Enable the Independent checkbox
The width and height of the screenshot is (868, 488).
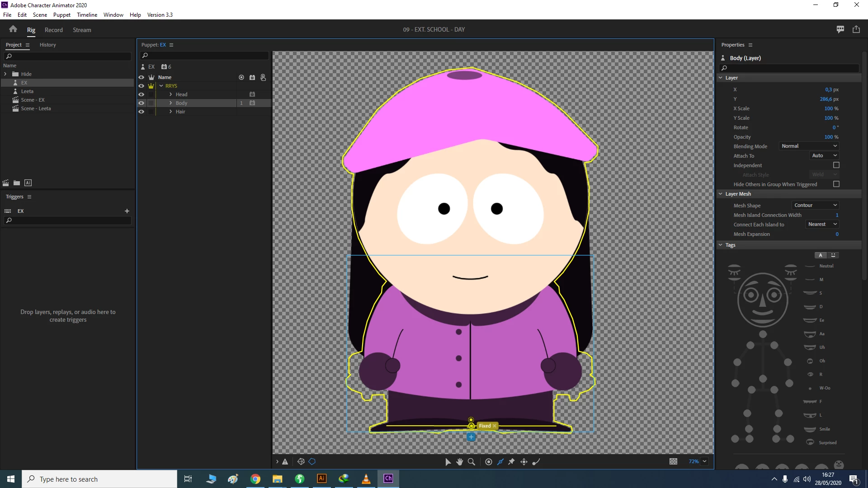click(x=836, y=165)
